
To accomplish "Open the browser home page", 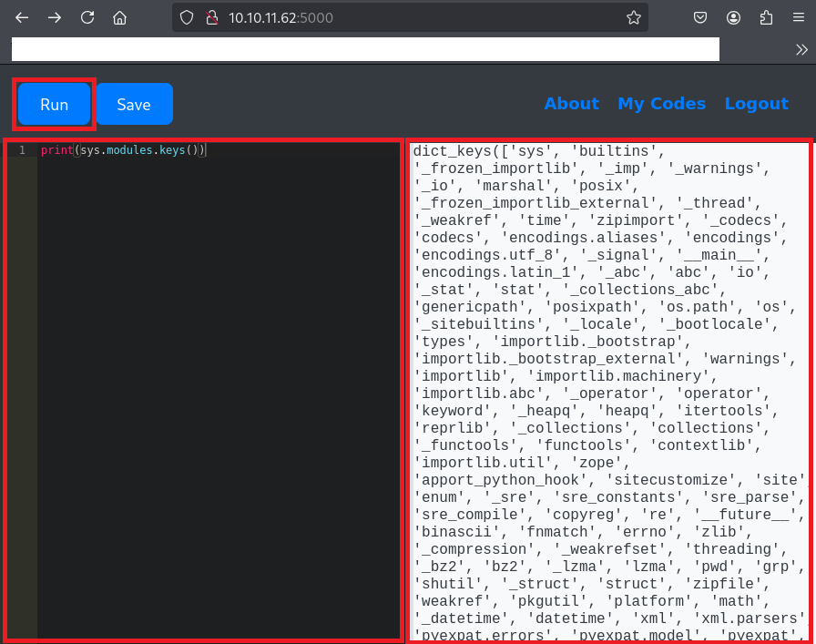I will (120, 17).
